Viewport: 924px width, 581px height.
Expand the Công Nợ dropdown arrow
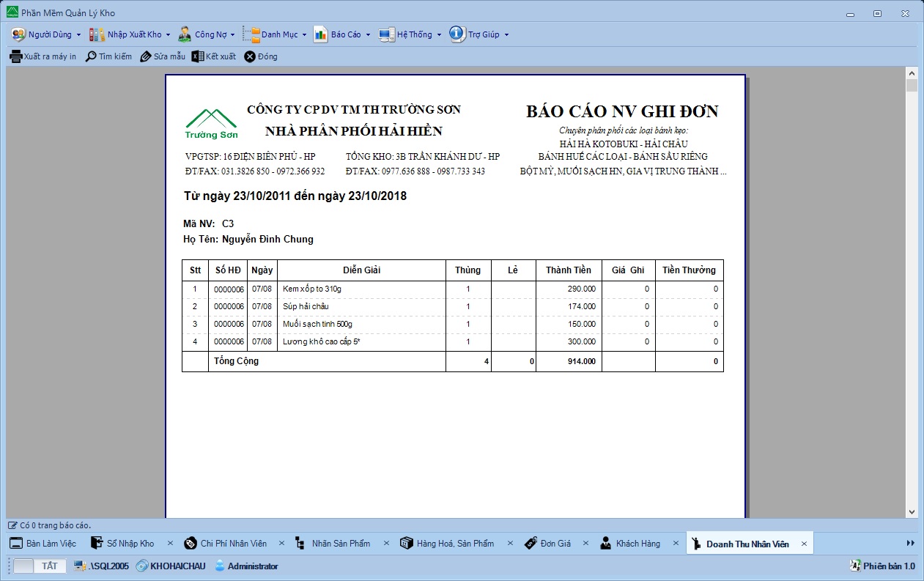232,35
